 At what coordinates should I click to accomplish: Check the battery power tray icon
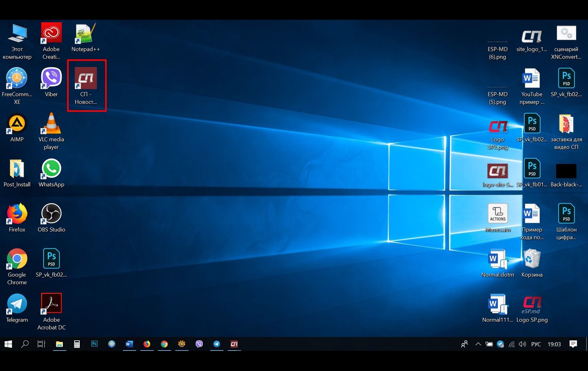[489, 344]
